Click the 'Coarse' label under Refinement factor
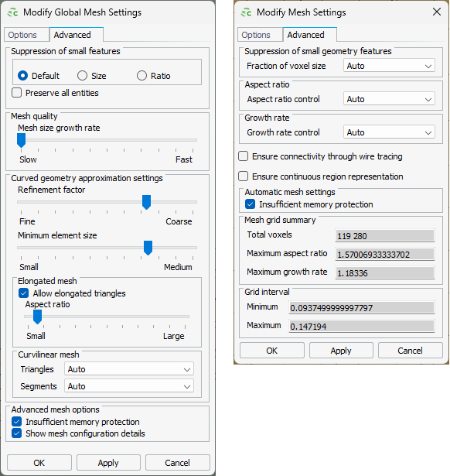The height and width of the screenshot is (476, 450). 179,221
